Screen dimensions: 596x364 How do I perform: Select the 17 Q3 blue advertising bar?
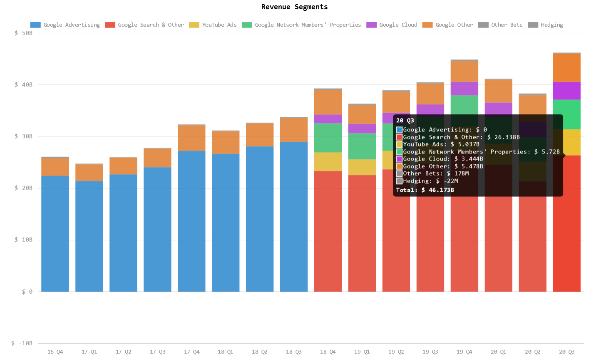157,229
